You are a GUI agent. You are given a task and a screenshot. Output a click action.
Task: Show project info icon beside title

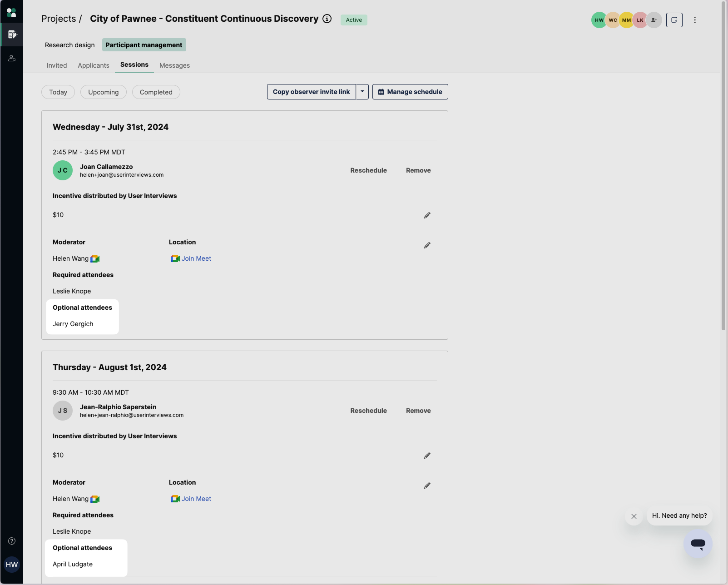coord(327,19)
